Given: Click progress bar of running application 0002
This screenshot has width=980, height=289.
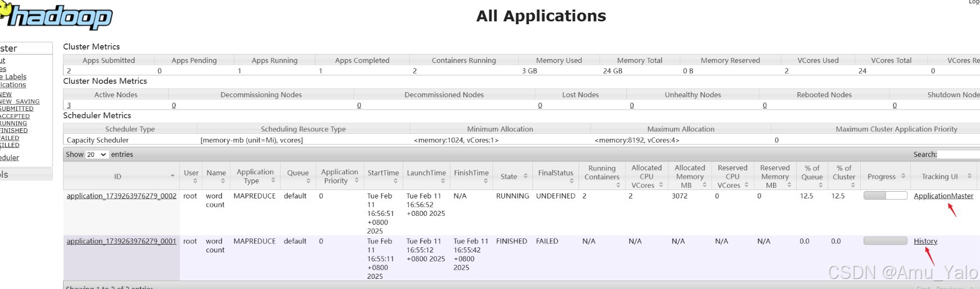Looking at the screenshot, I should 885,196.
